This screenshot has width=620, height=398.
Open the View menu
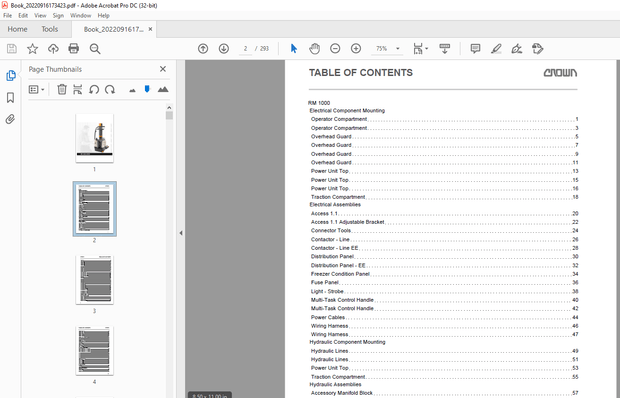[x=40, y=15]
